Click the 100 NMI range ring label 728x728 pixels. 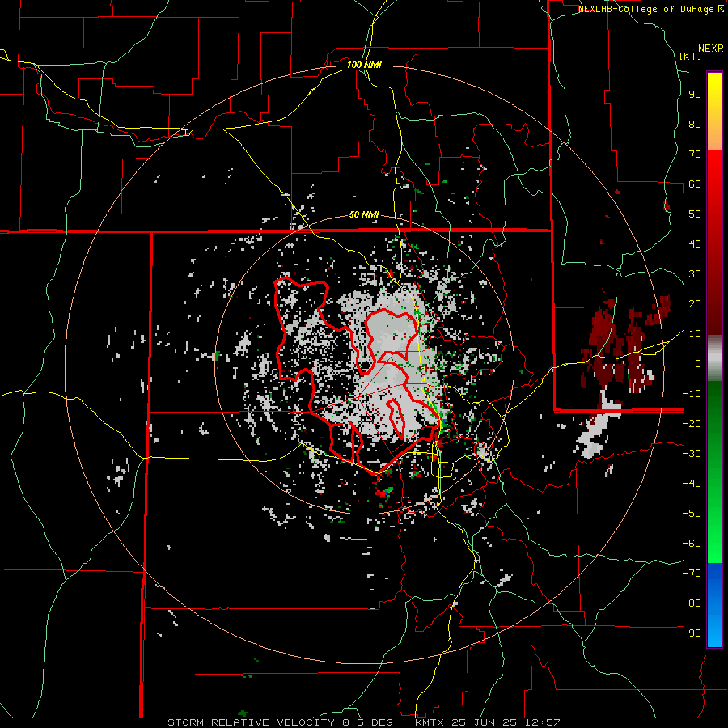364,65
